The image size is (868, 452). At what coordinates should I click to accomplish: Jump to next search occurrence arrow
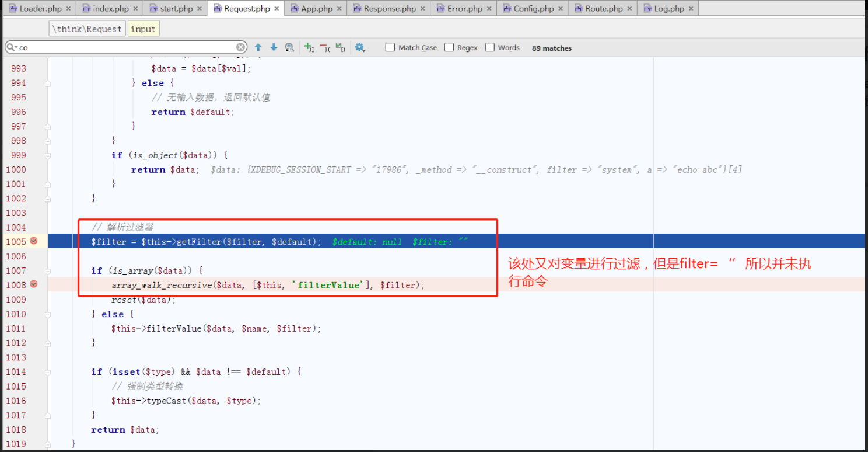[274, 47]
